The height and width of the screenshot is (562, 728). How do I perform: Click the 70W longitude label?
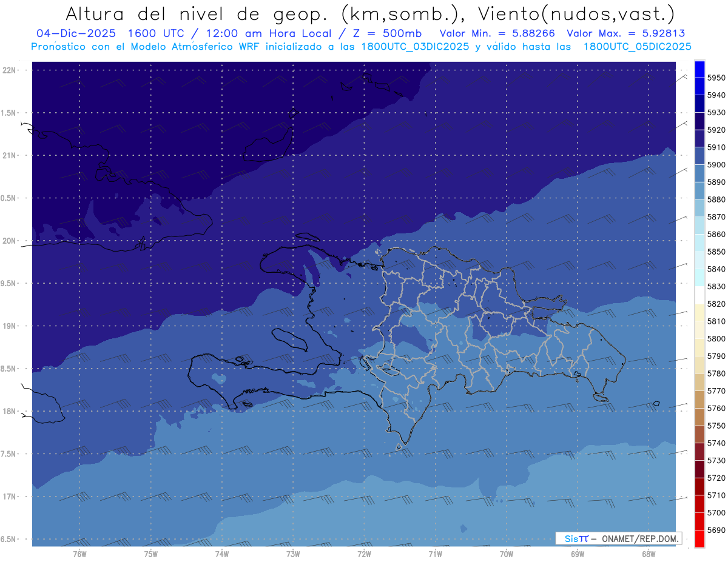507,554
